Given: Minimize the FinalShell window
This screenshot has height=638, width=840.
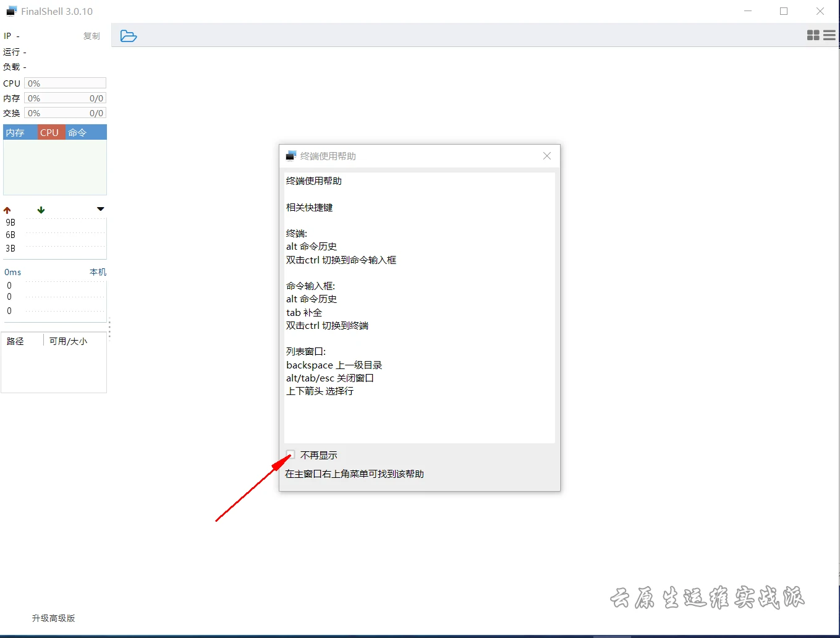Looking at the screenshot, I should (748, 11).
